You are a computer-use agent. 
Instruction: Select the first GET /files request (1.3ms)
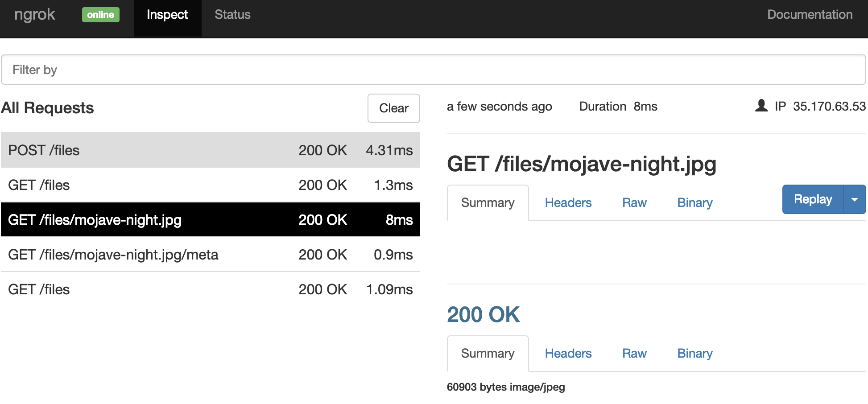point(210,185)
